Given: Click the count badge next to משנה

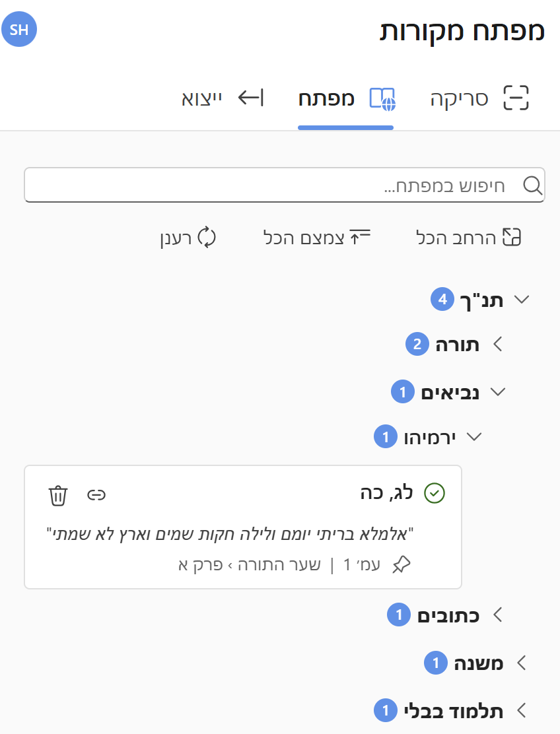Looking at the screenshot, I should [435, 663].
